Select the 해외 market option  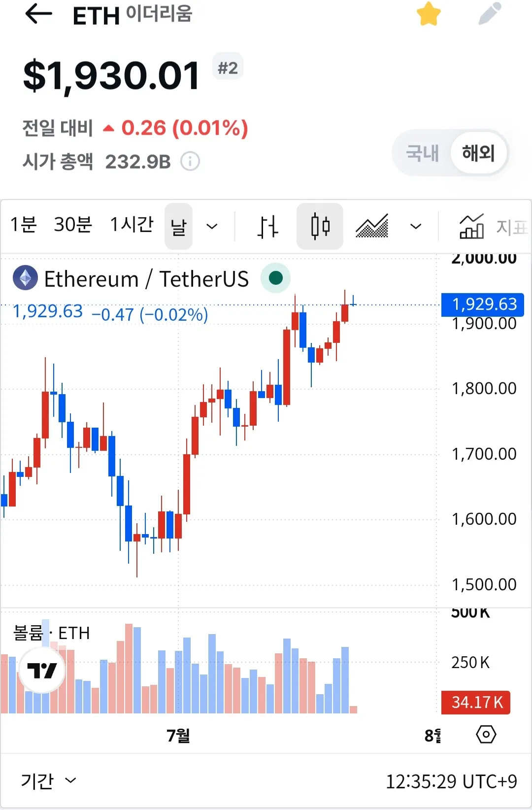[478, 153]
